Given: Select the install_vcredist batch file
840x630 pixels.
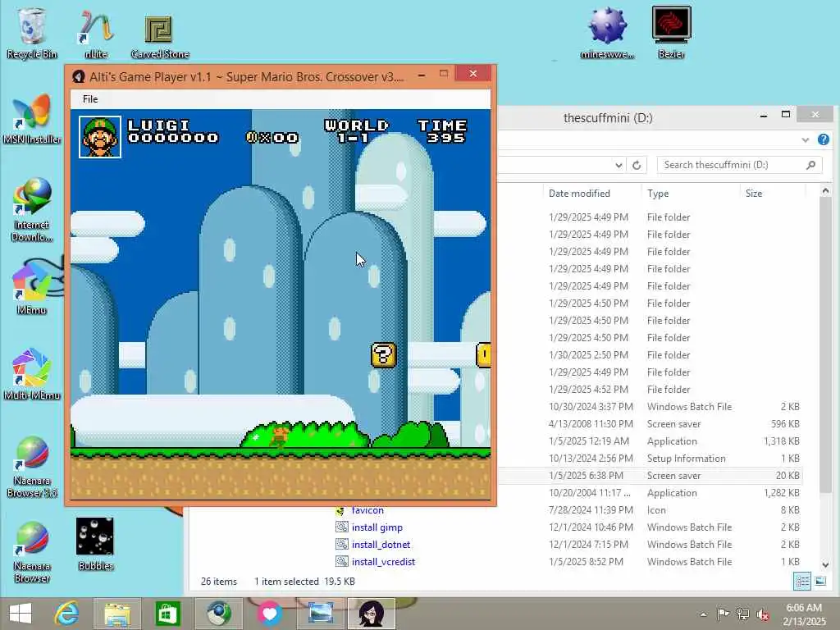Looking at the screenshot, I should pyautogui.click(x=384, y=561).
